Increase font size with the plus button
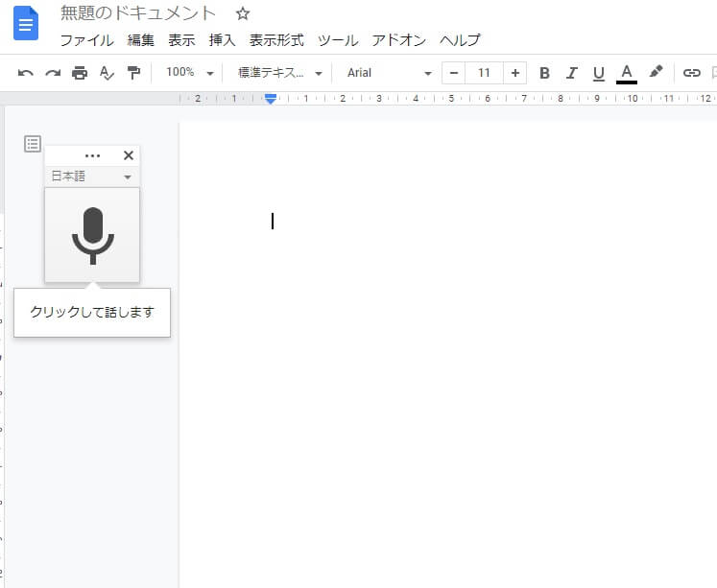Image resolution: width=717 pixels, height=588 pixels. tap(515, 73)
